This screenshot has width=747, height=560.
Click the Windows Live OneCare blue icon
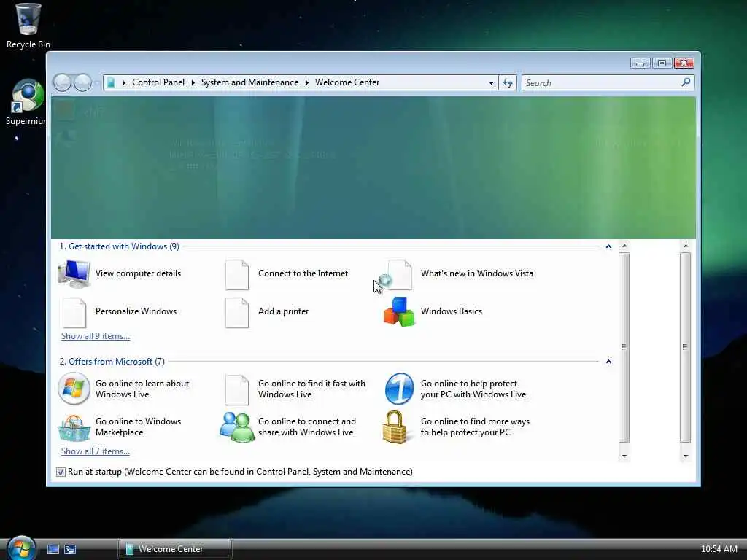pos(399,389)
